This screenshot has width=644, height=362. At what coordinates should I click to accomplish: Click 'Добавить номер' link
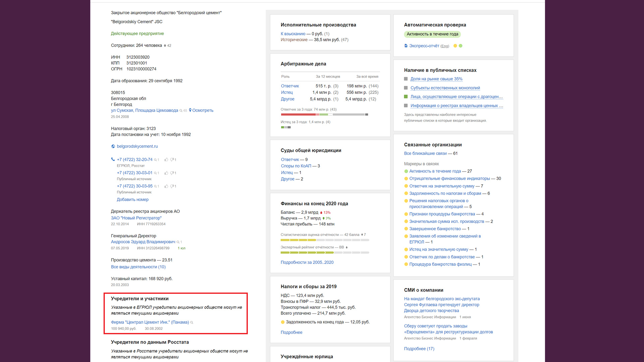(x=132, y=199)
